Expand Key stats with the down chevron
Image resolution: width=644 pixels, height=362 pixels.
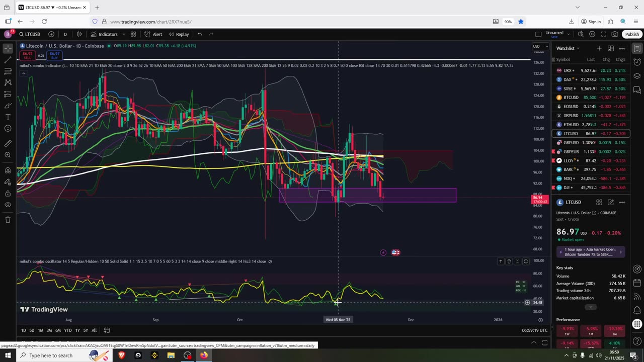pyautogui.click(x=591, y=307)
